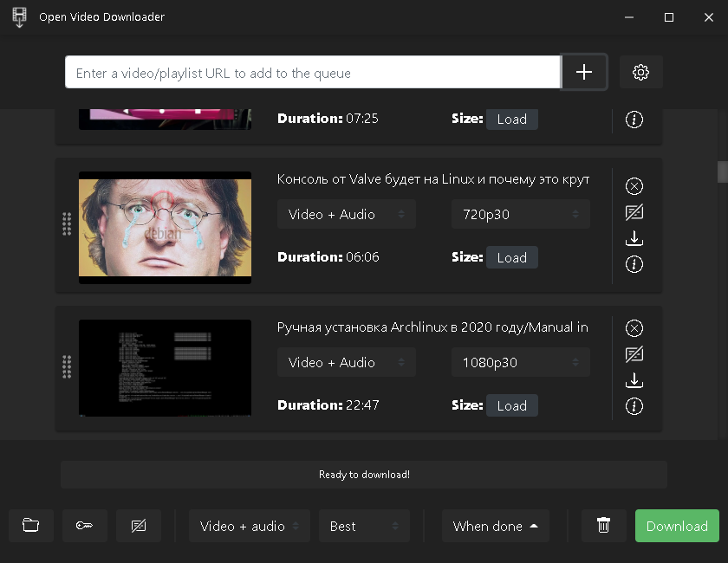Remove the Valve console video from queue
The image size is (728, 563).
point(634,186)
